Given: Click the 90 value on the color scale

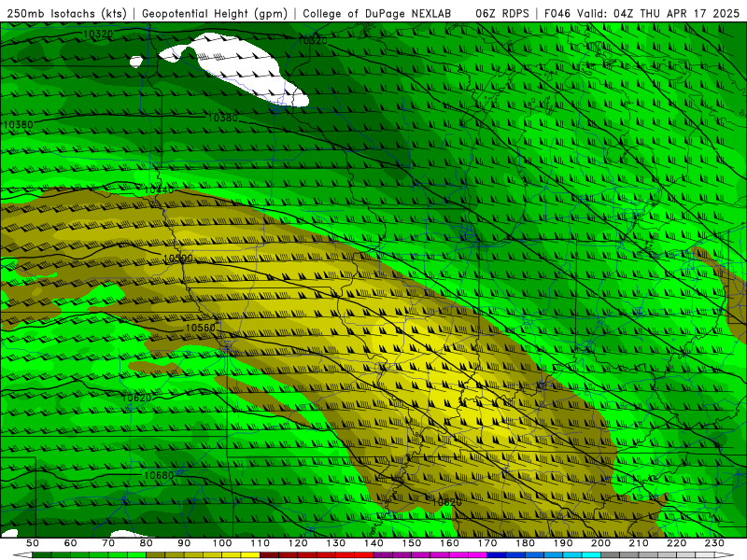Looking at the screenshot, I should (184, 543).
